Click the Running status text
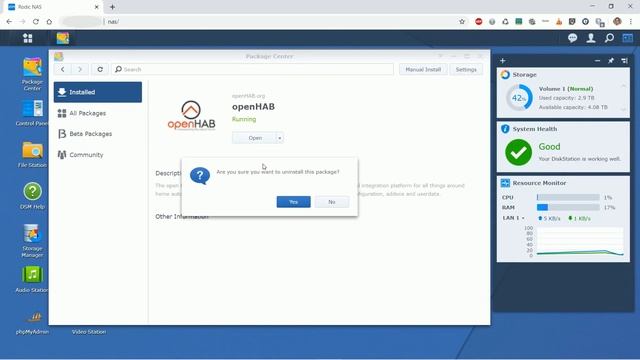 (x=244, y=119)
